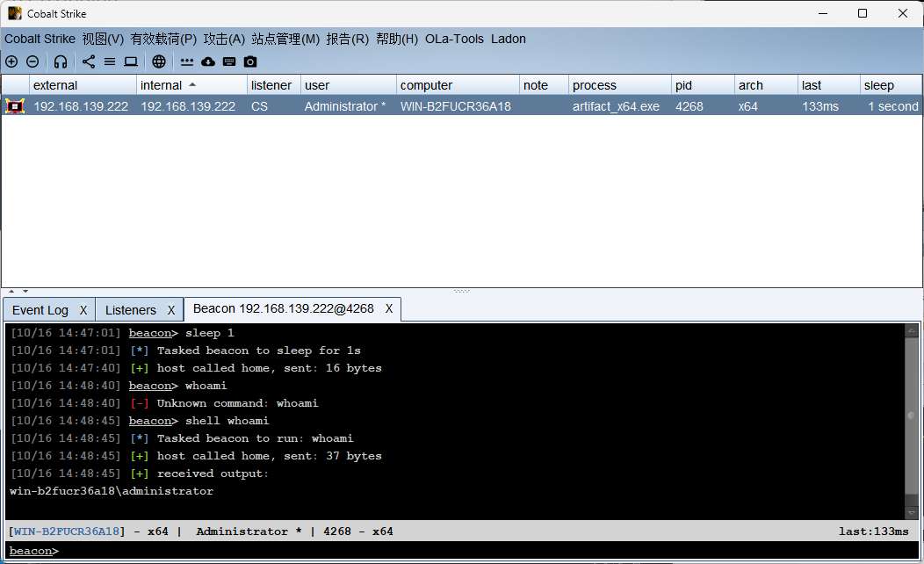The height and width of the screenshot is (564, 924).
Task: Sort sessions by the sleep column
Action: (x=891, y=85)
